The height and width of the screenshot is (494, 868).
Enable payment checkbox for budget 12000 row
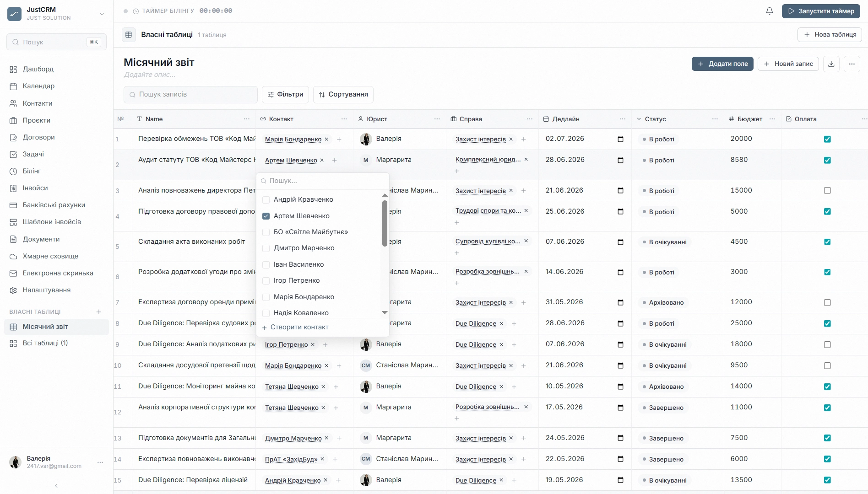click(x=827, y=302)
